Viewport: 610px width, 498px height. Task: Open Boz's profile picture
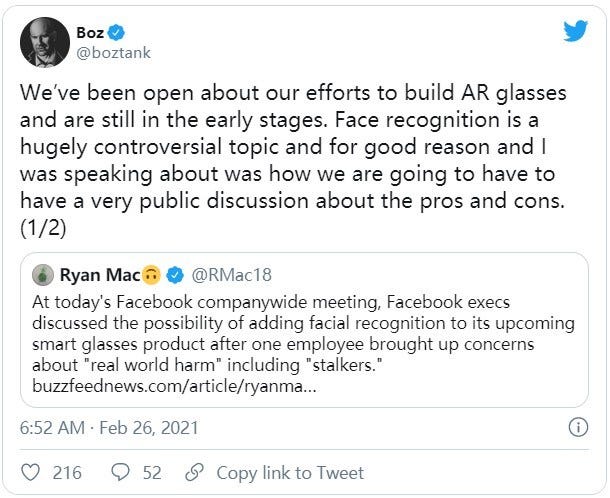(x=45, y=43)
